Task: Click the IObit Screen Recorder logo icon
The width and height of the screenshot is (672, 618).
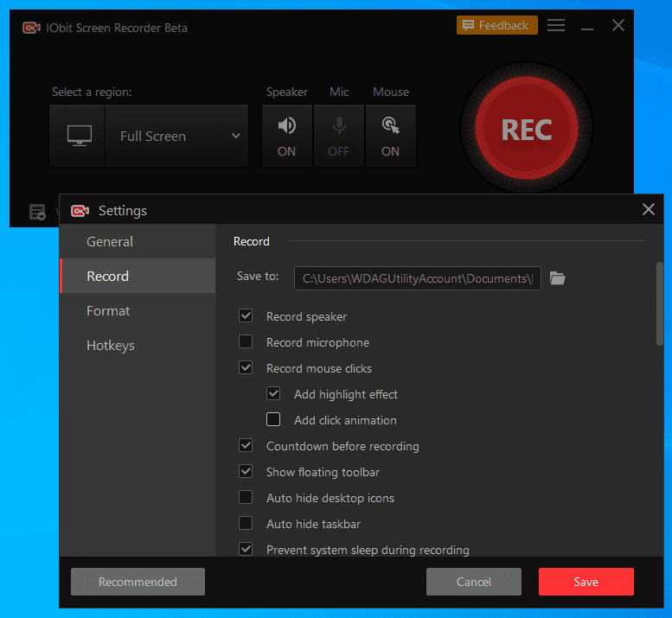Action: (31, 28)
